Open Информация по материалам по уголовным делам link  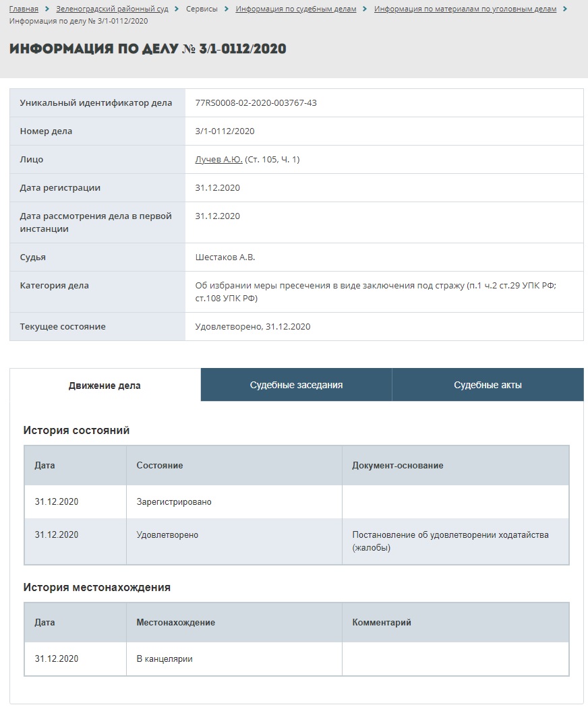point(465,9)
